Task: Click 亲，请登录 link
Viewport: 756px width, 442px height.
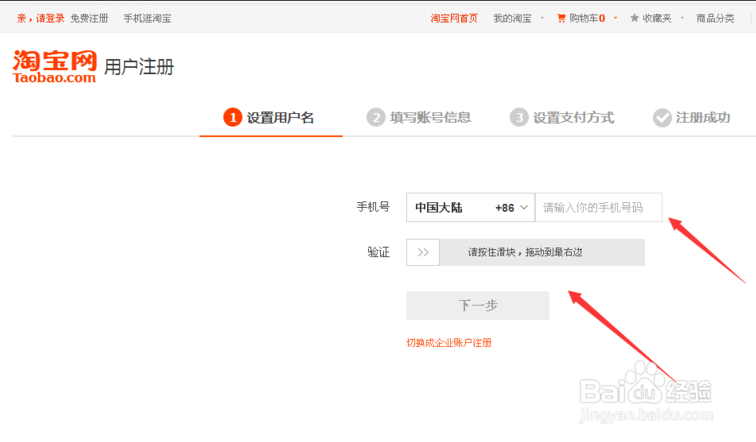Action: pos(40,18)
